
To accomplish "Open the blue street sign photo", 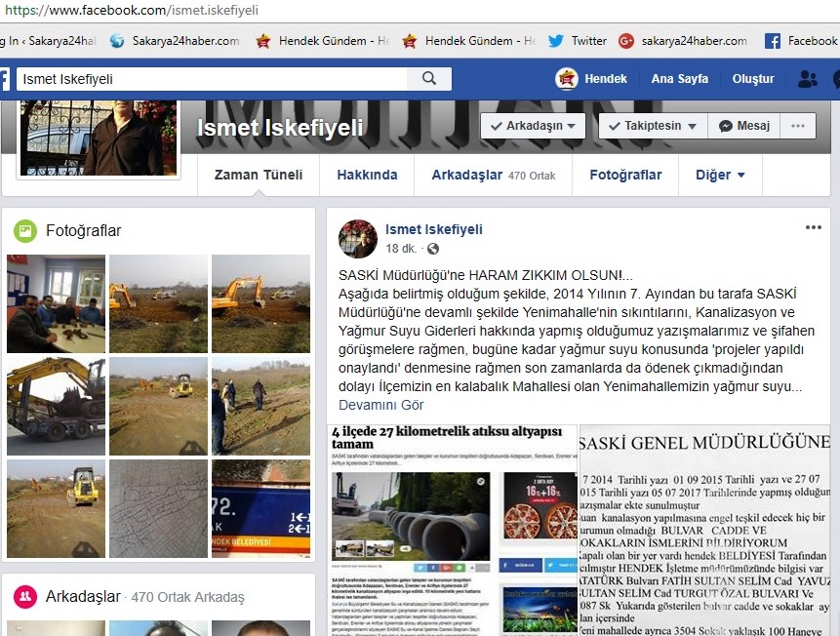I will [x=260, y=509].
